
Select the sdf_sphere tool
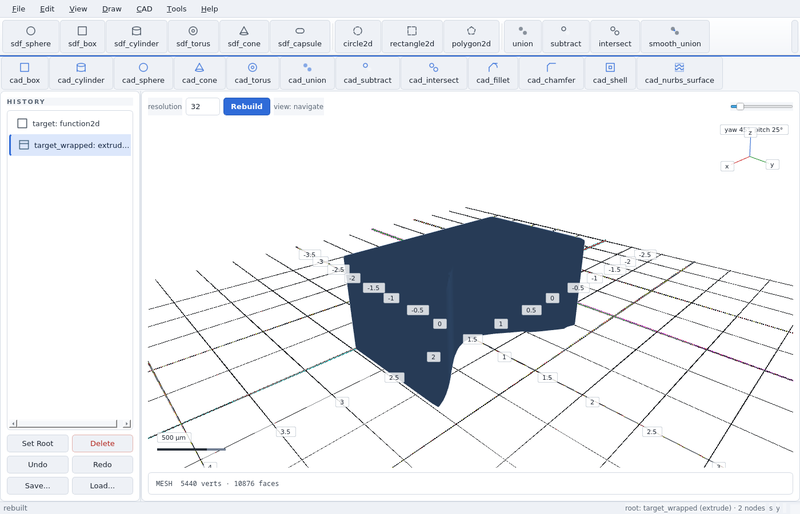(31, 37)
